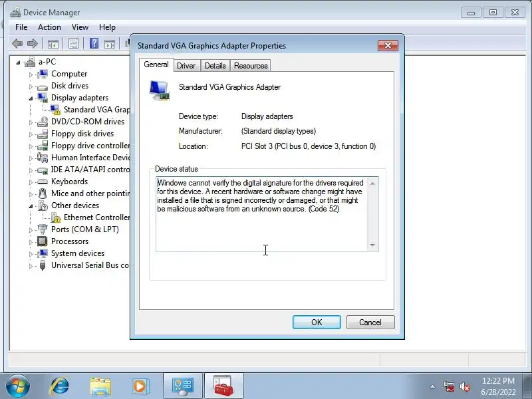Click the Properties toolbar icon

tap(73, 43)
